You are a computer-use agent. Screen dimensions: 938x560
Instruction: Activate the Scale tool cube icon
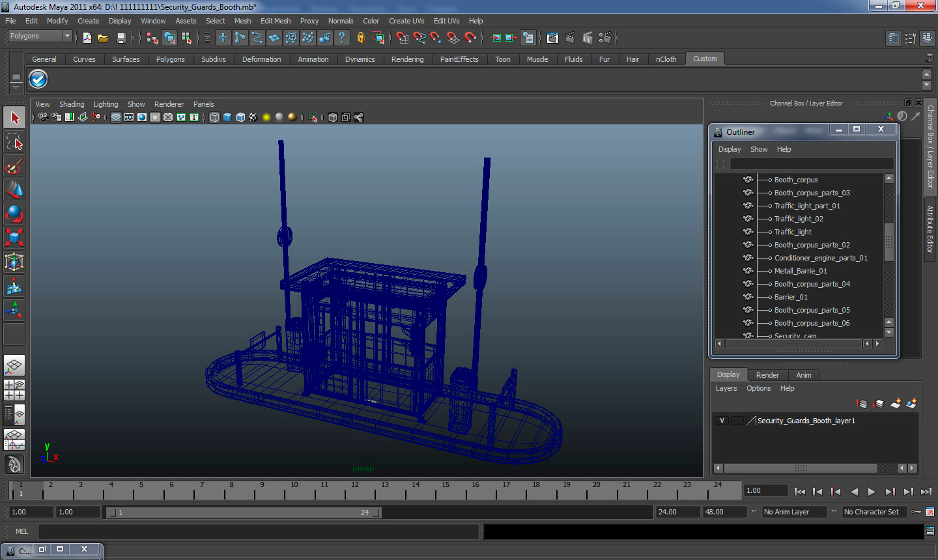click(x=14, y=238)
